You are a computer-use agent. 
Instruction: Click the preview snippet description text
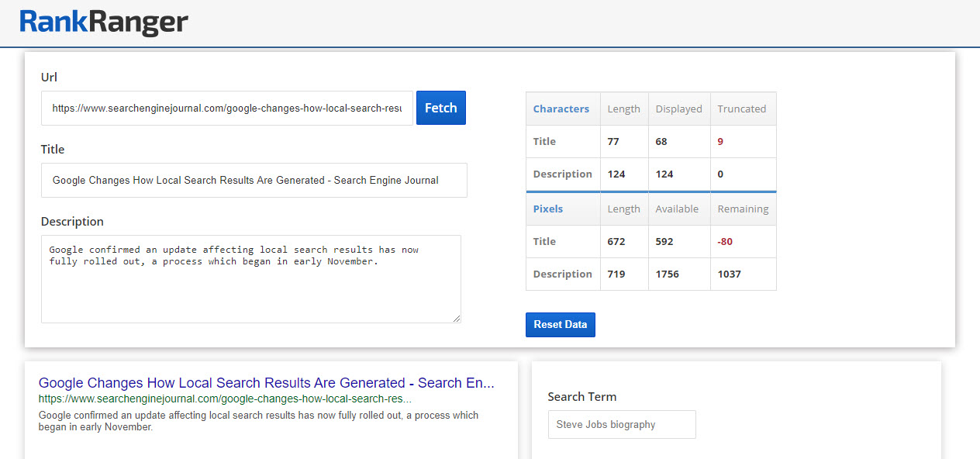pyautogui.click(x=258, y=421)
